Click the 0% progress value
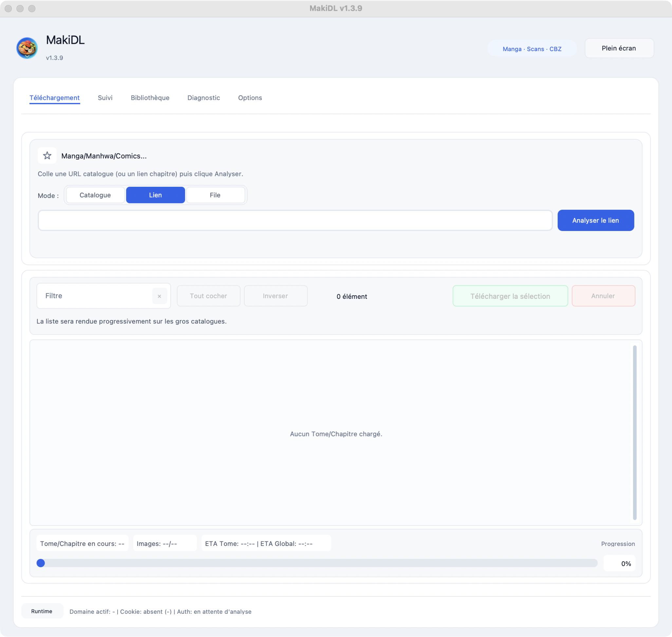The image size is (672, 637). click(x=619, y=564)
